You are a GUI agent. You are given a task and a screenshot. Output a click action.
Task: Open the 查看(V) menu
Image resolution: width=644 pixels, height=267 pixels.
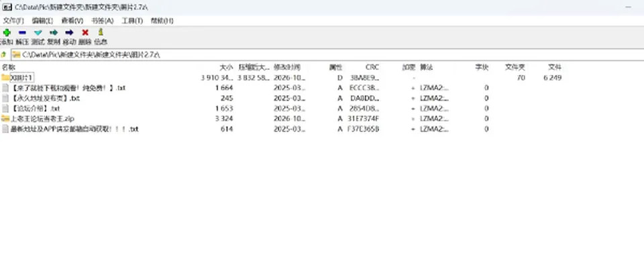pyautogui.click(x=72, y=21)
